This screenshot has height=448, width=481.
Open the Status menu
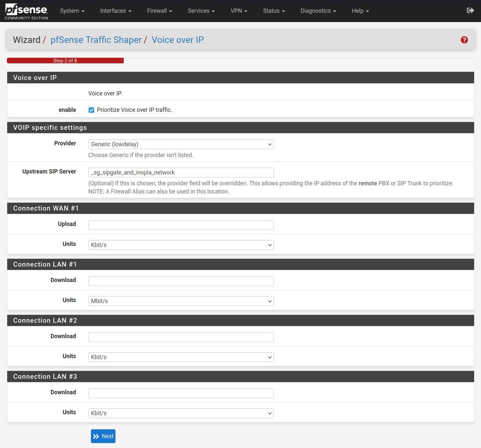coord(274,11)
